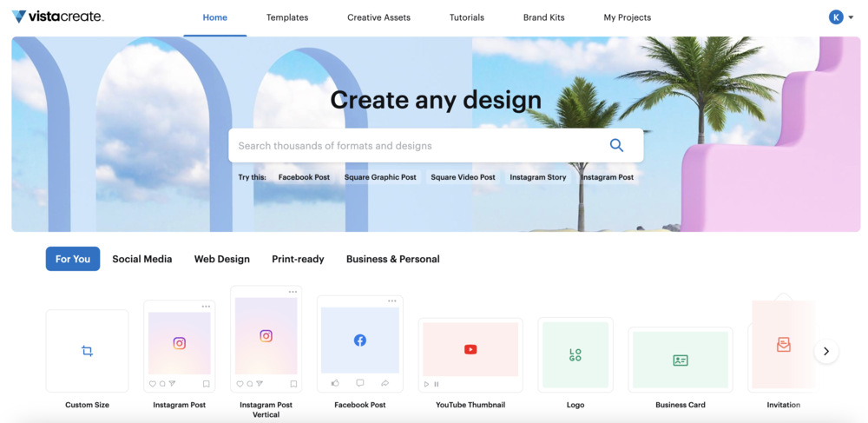
Task: Choose the Instagram Post format icon
Action: coord(180,343)
